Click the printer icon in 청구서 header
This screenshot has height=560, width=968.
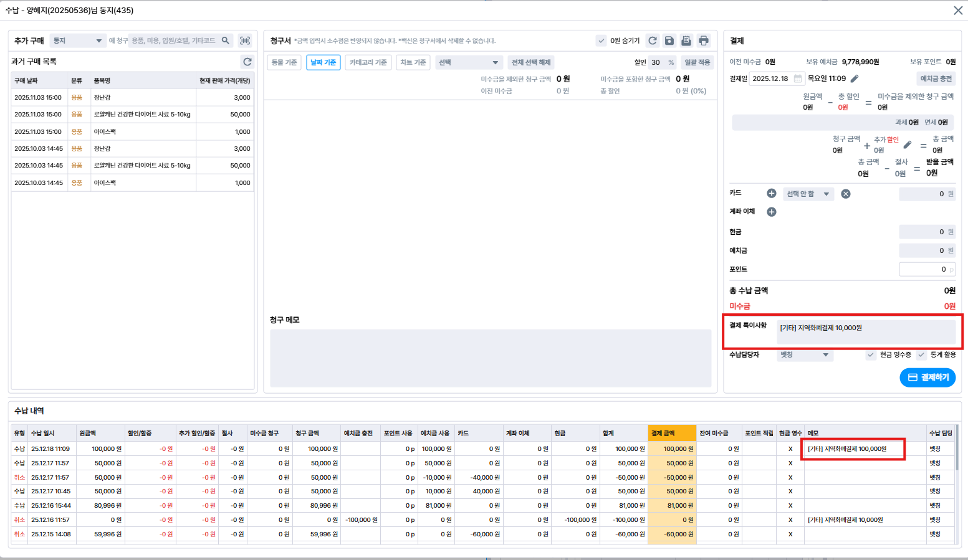point(704,40)
